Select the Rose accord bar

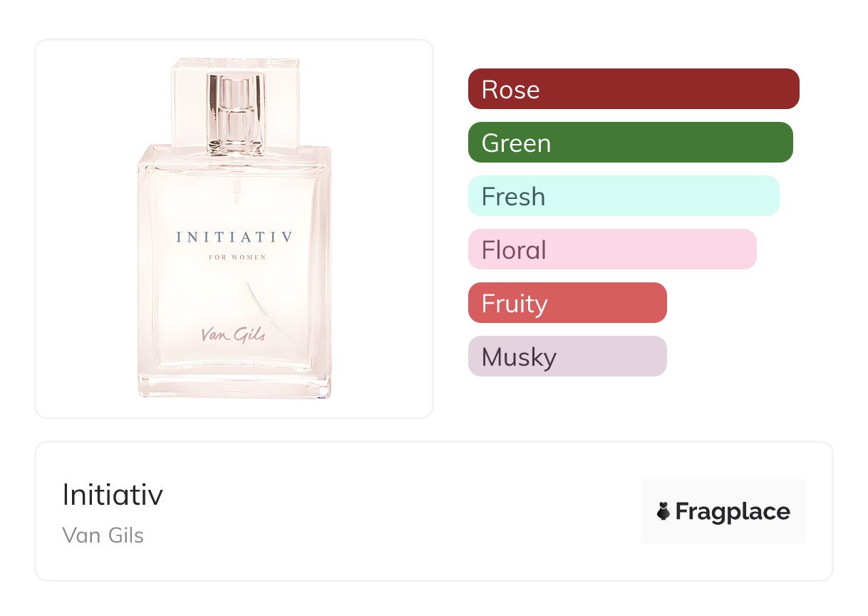click(633, 89)
